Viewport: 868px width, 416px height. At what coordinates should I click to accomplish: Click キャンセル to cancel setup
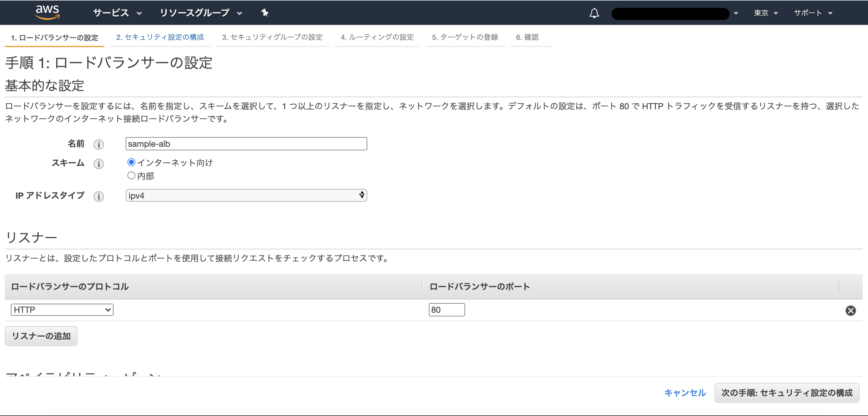(x=685, y=392)
